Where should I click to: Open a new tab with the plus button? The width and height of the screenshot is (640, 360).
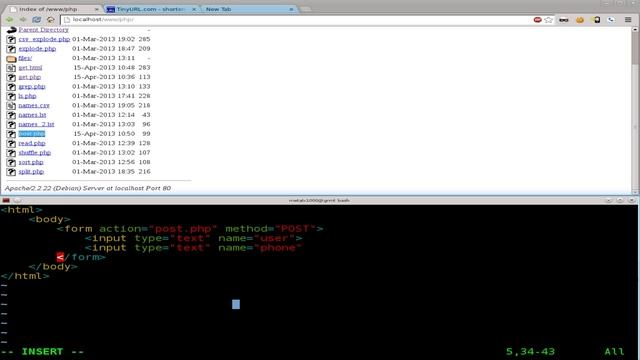pyautogui.click(x=305, y=9)
